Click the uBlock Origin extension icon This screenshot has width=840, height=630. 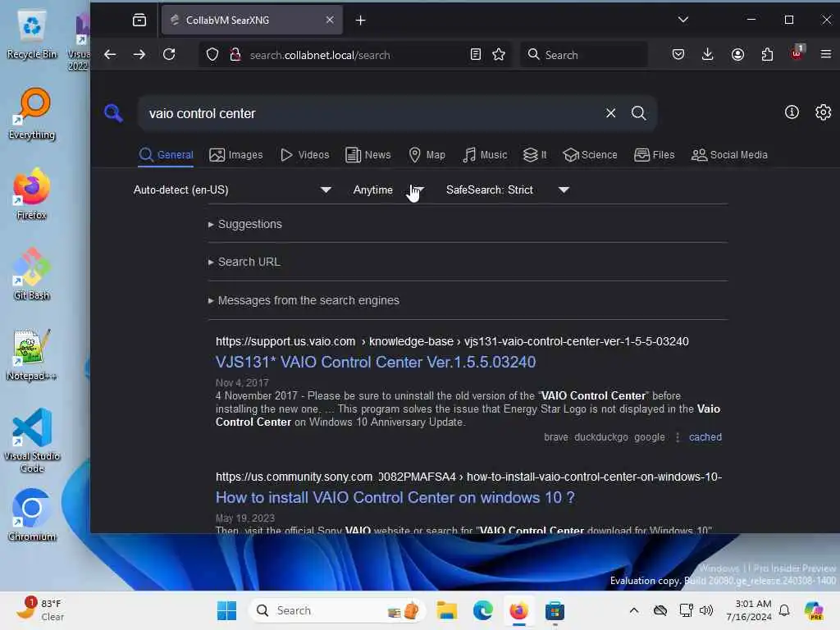click(x=797, y=53)
